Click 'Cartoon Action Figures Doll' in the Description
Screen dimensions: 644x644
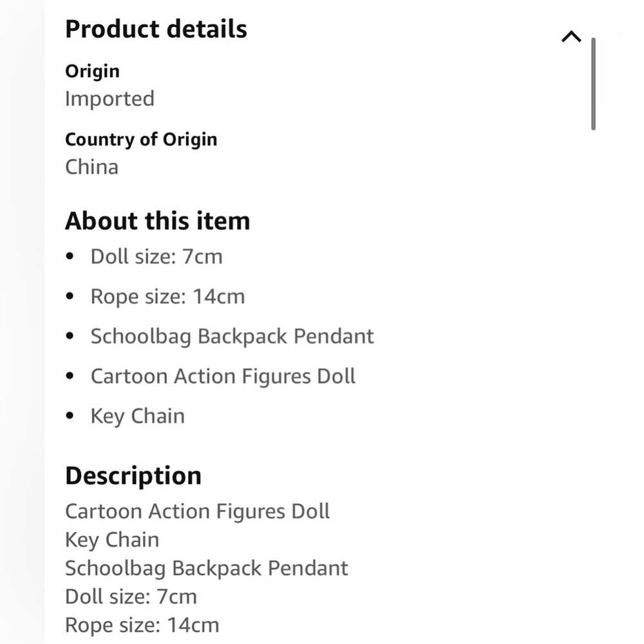[x=198, y=511]
